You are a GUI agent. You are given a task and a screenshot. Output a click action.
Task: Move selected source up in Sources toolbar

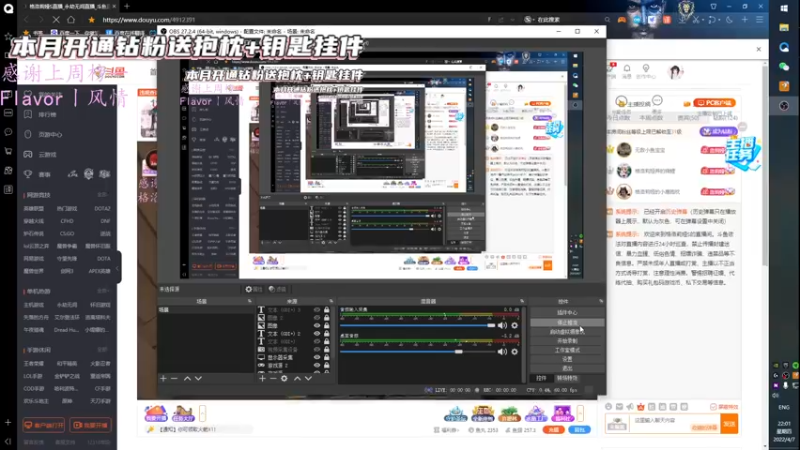pyautogui.click(x=297, y=379)
